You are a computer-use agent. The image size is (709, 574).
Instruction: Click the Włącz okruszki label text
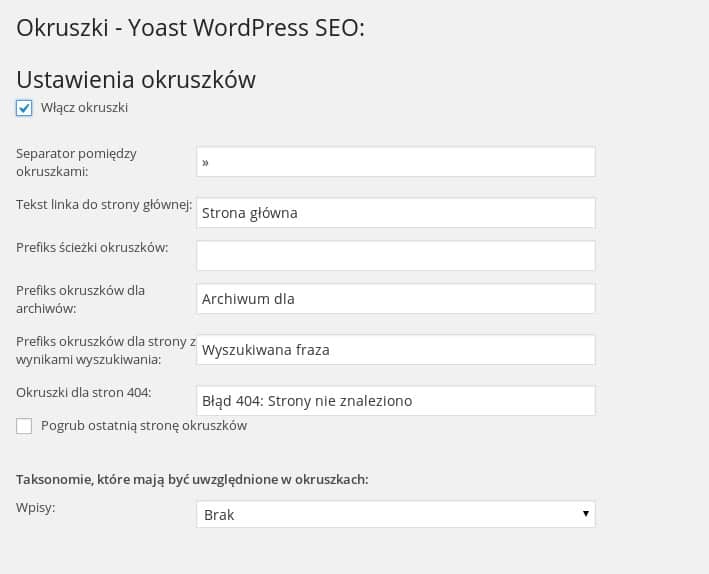point(84,108)
